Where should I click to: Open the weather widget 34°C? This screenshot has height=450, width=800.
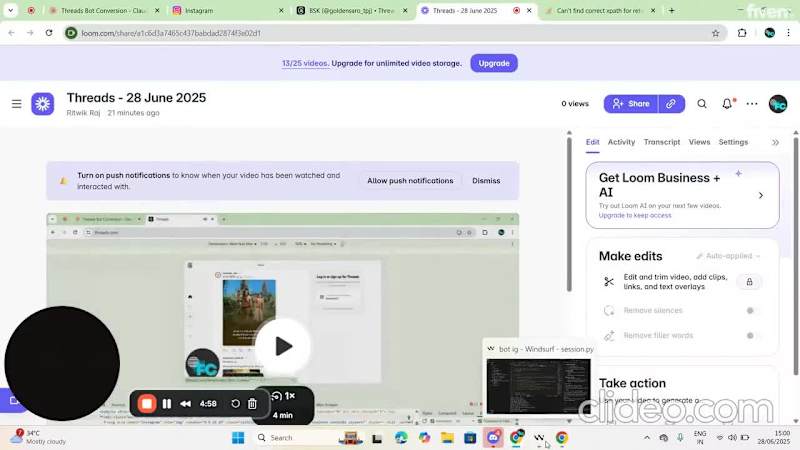[x=39, y=437]
